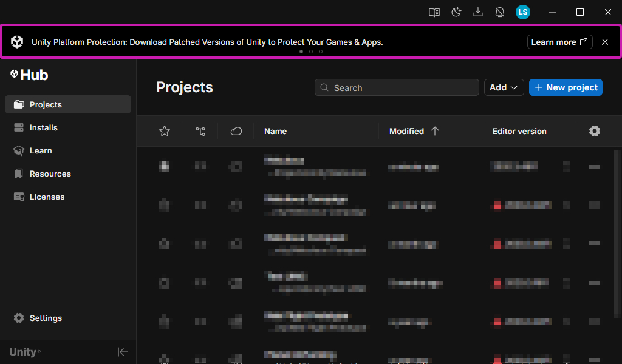Expand the Add dropdown button
This screenshot has width=622, height=364.
click(x=504, y=87)
